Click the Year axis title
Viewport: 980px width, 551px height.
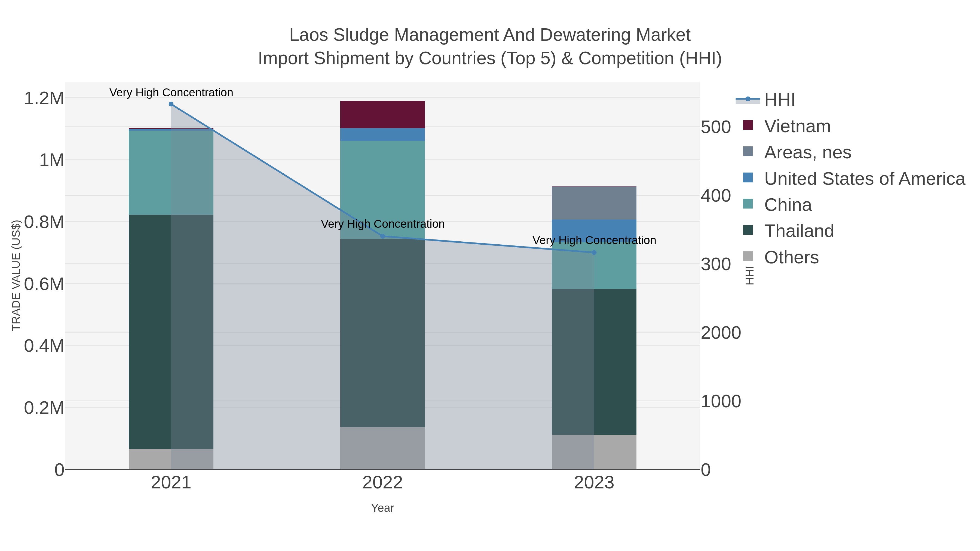(x=382, y=508)
